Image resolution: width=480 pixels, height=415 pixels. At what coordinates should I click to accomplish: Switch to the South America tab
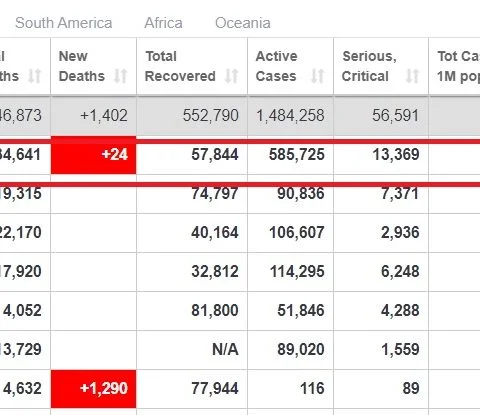coord(64,23)
